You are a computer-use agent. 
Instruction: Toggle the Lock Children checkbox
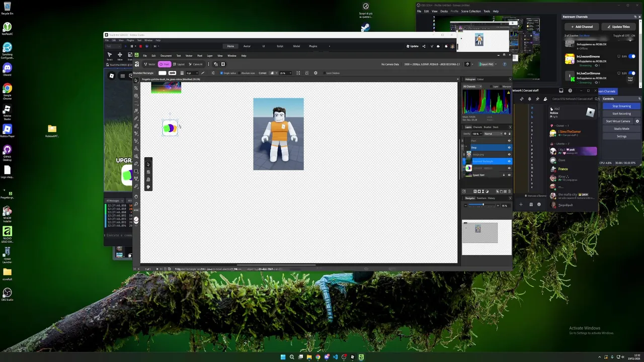click(324, 73)
